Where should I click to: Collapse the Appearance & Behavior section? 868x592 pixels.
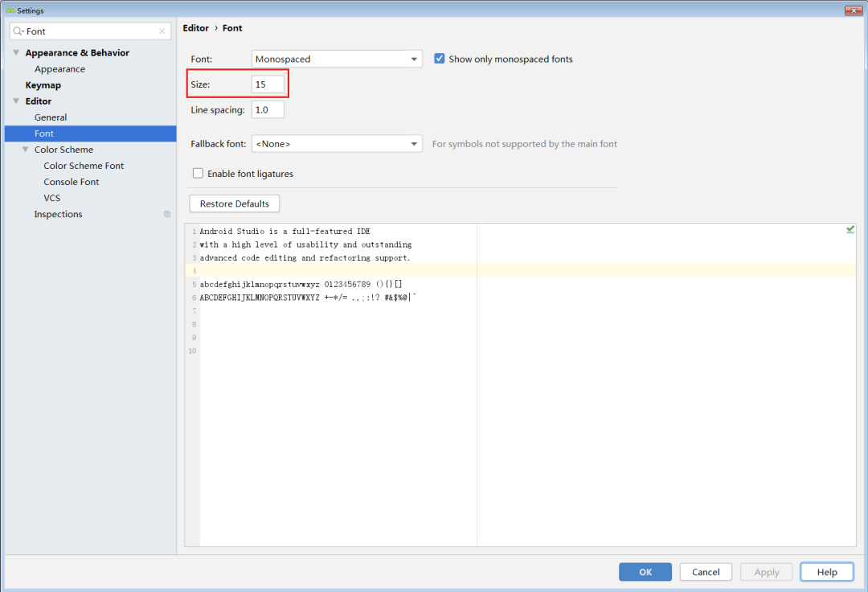click(16, 53)
